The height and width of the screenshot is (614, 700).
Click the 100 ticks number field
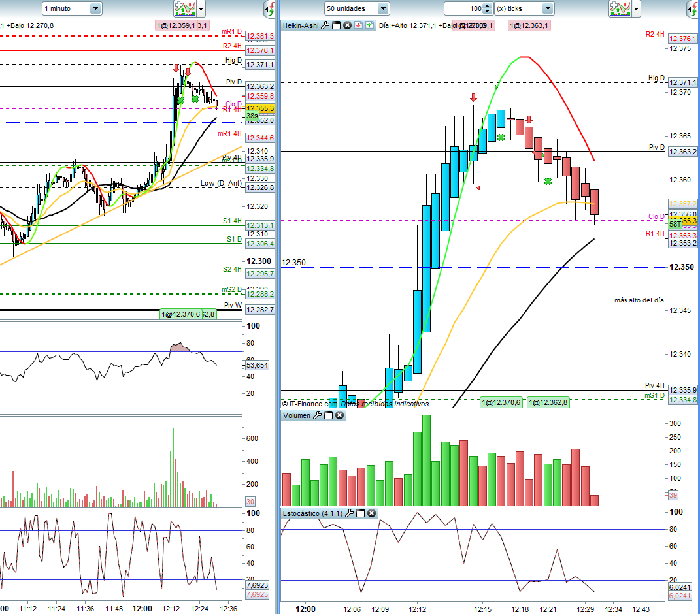tap(464, 8)
